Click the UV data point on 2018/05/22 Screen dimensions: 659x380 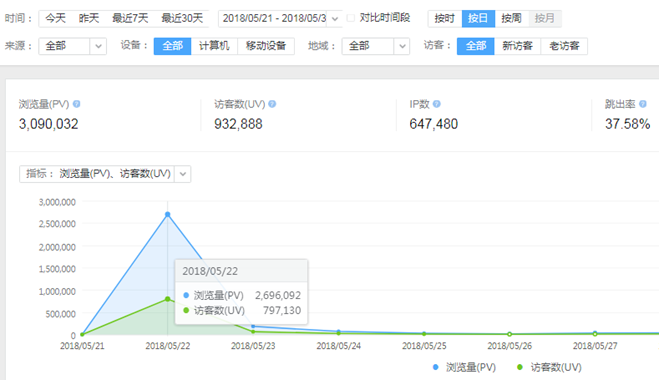click(168, 299)
